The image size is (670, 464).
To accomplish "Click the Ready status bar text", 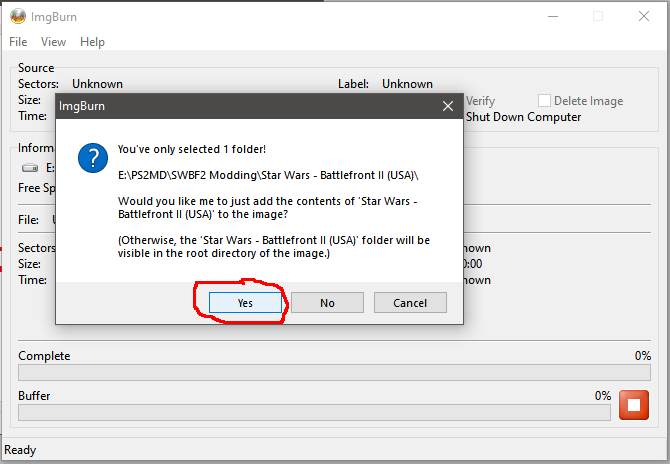I will click(x=20, y=450).
